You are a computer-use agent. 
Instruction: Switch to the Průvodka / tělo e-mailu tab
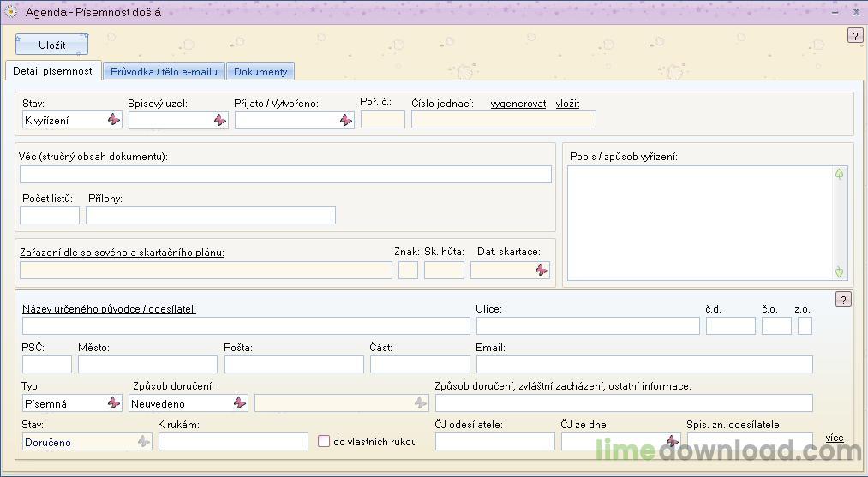[x=164, y=71]
